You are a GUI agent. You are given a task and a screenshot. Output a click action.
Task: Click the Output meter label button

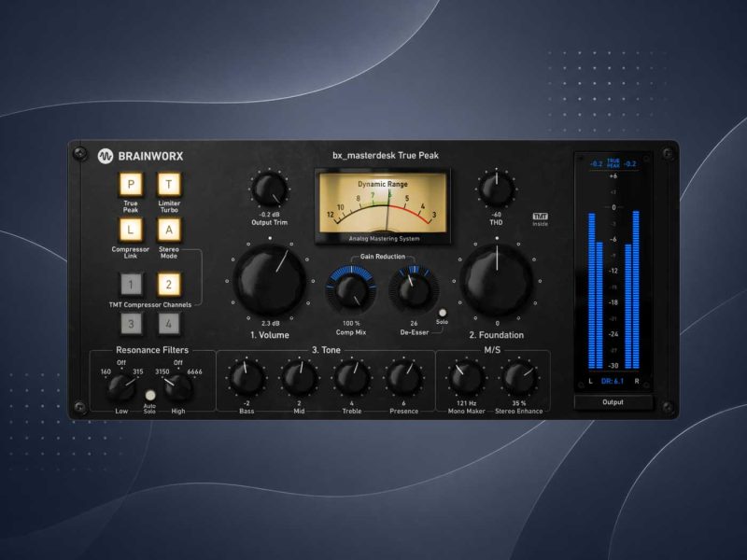coord(613,402)
